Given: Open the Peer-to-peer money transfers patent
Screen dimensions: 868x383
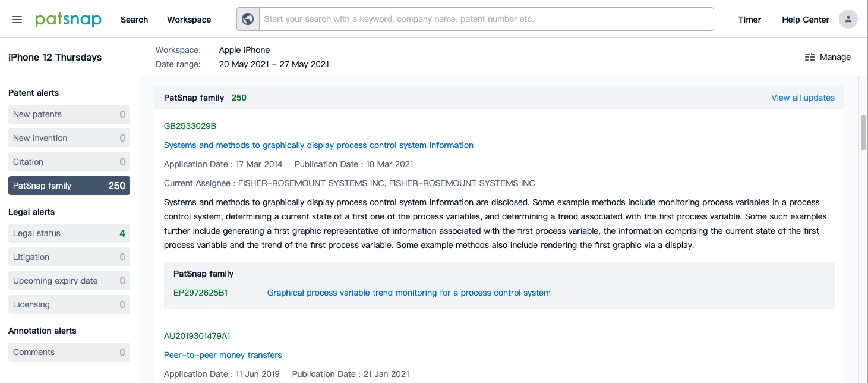Looking at the screenshot, I should 223,355.
